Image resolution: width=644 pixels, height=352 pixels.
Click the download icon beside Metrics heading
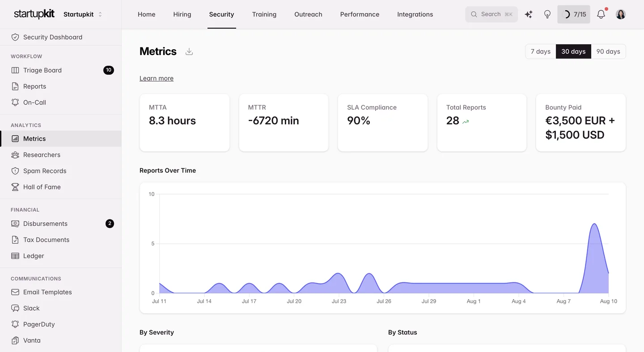coord(189,51)
